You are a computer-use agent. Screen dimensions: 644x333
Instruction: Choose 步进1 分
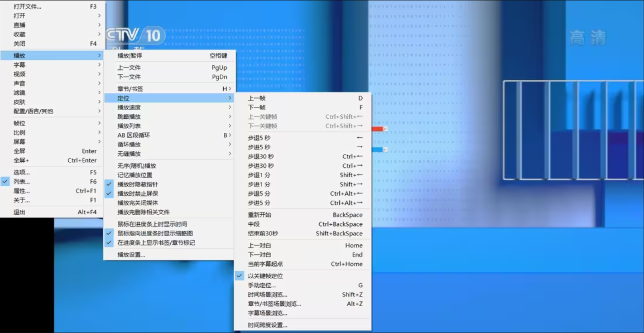tap(303, 184)
